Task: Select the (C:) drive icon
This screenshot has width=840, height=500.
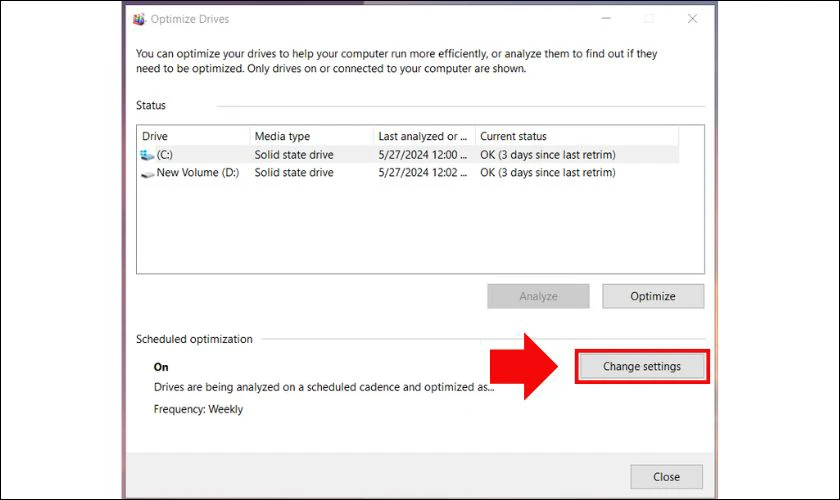Action: pos(147,155)
